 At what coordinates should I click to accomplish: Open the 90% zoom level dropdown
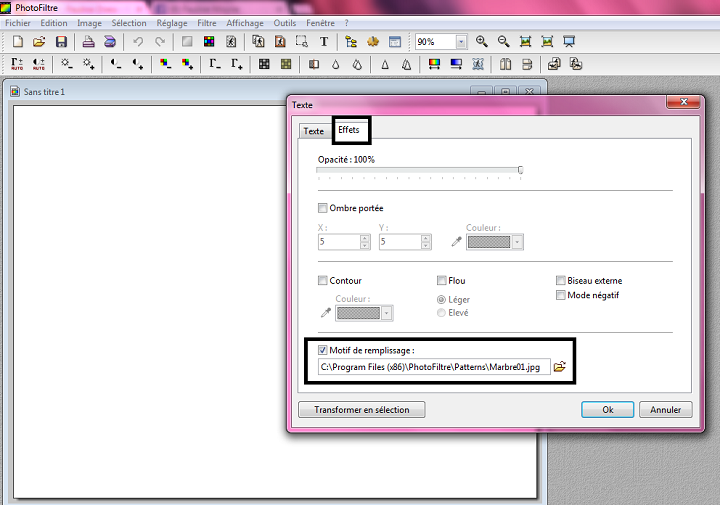tap(461, 42)
